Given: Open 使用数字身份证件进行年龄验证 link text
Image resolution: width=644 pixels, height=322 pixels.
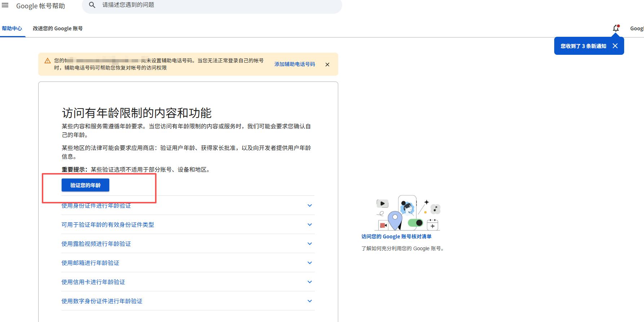Looking at the screenshot, I should [102, 301].
